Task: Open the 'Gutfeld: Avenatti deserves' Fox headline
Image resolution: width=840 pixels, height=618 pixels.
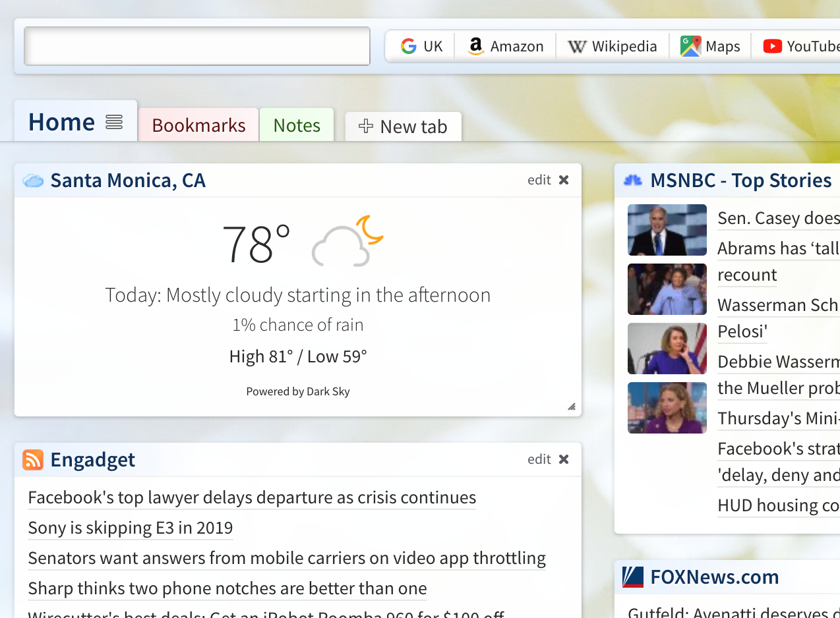Action: (734, 613)
